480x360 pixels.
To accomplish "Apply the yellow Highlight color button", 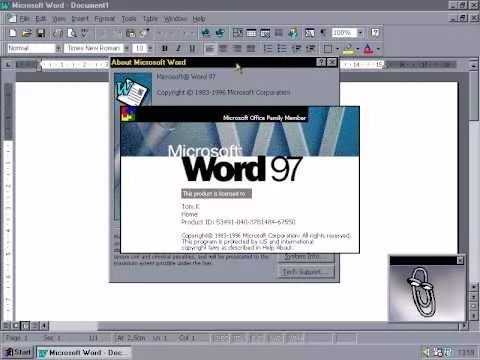I will (x=348, y=49).
